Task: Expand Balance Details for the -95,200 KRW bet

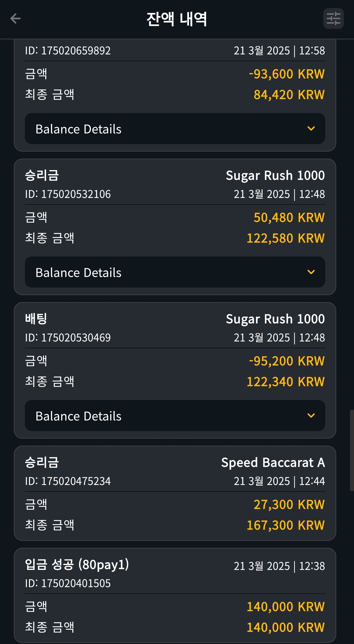Action: tap(175, 416)
